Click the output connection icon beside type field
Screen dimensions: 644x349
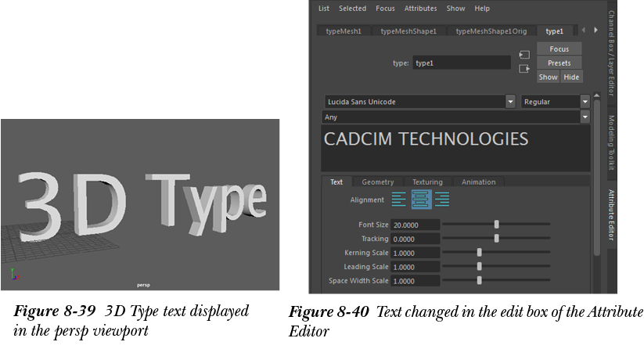(x=524, y=69)
